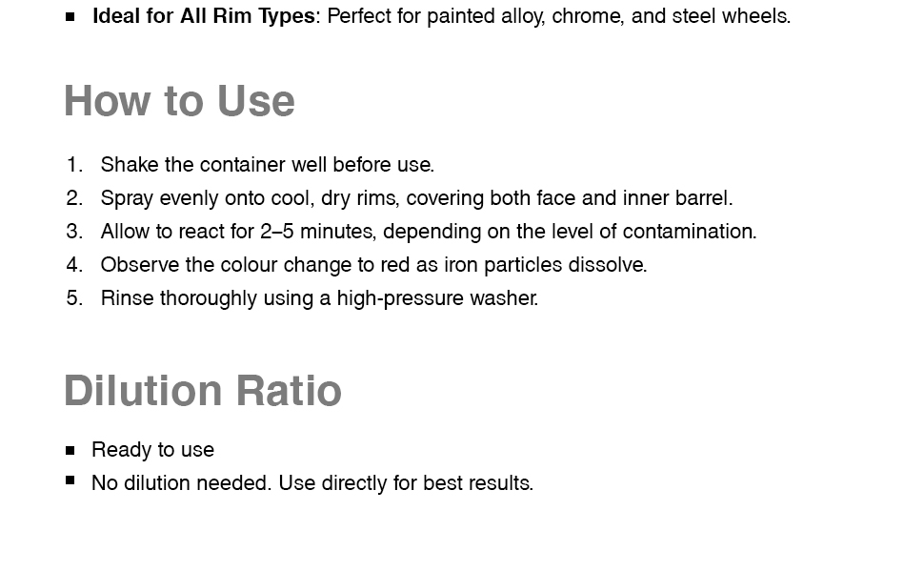
Task: Click the list number 5 marker
Action: coord(74,298)
